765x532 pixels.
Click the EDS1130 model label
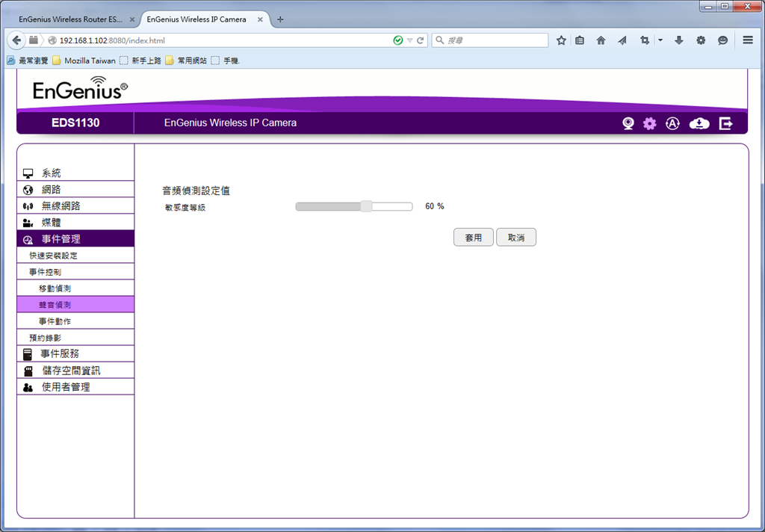click(75, 123)
